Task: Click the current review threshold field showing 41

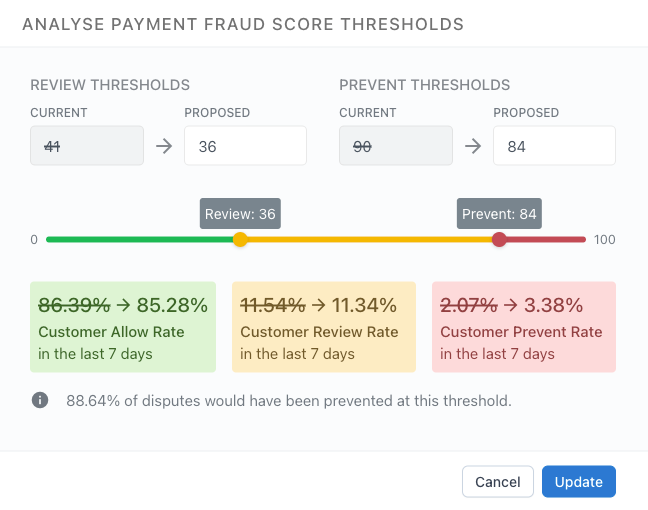Action: [x=87, y=146]
